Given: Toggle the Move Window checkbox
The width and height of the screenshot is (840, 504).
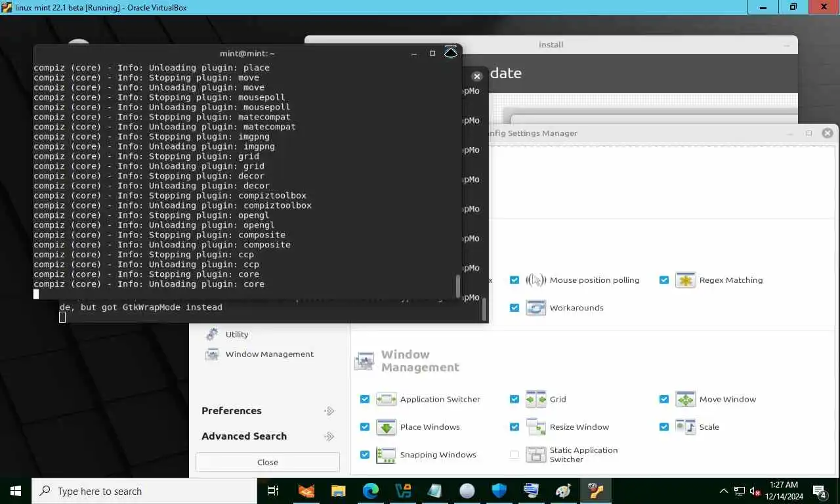Looking at the screenshot, I should tap(664, 399).
